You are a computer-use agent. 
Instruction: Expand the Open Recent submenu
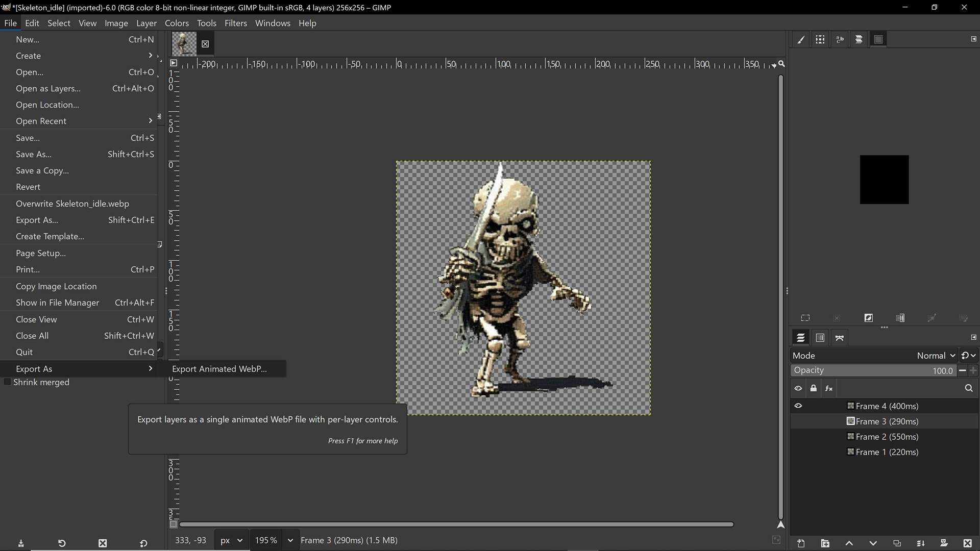click(79, 121)
